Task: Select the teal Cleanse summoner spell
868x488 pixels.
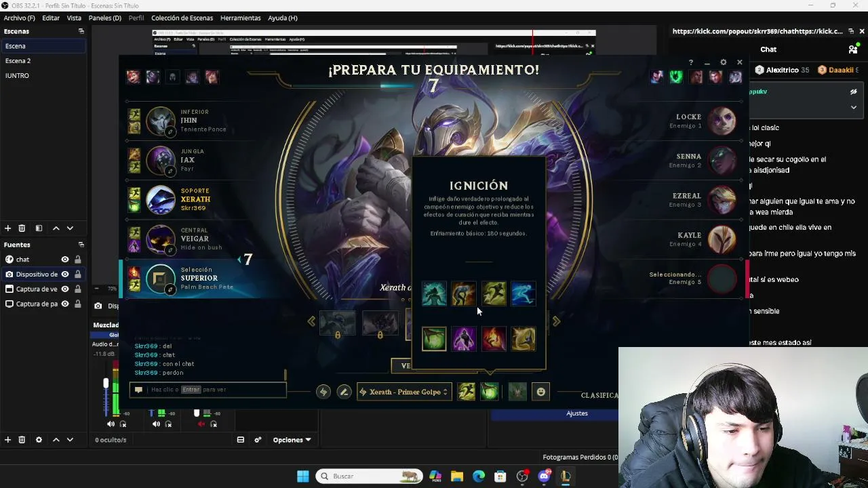Action: tap(434, 293)
